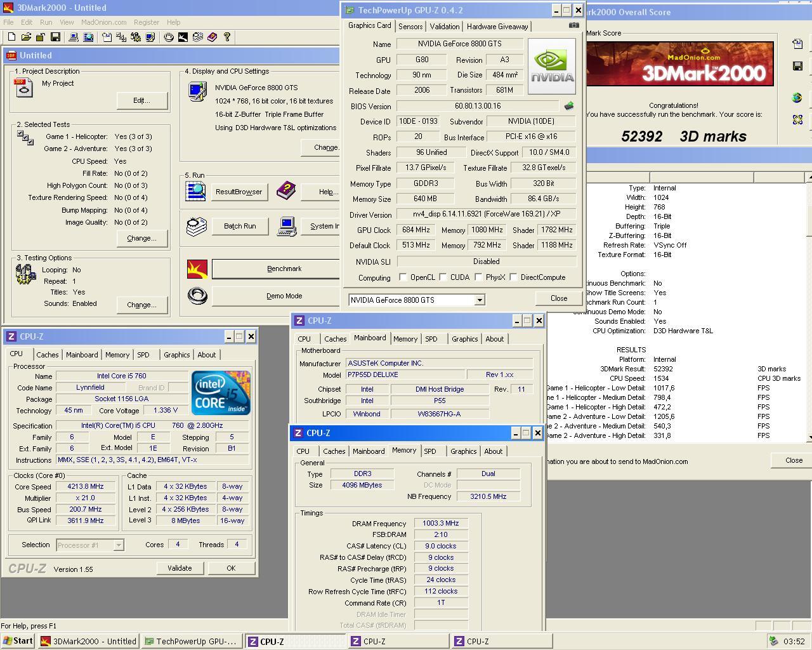Click the computer icon beside System Info
The image size is (812, 650).
point(287,226)
